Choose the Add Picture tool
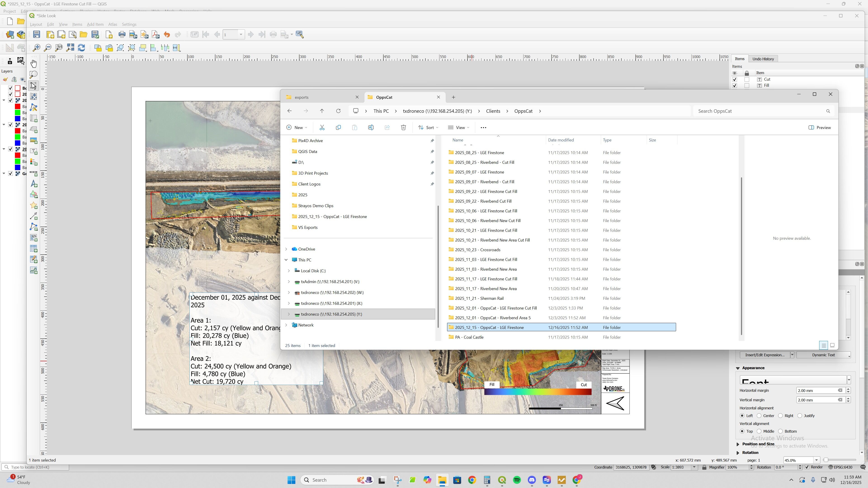This screenshot has width=868, height=488. (34, 140)
